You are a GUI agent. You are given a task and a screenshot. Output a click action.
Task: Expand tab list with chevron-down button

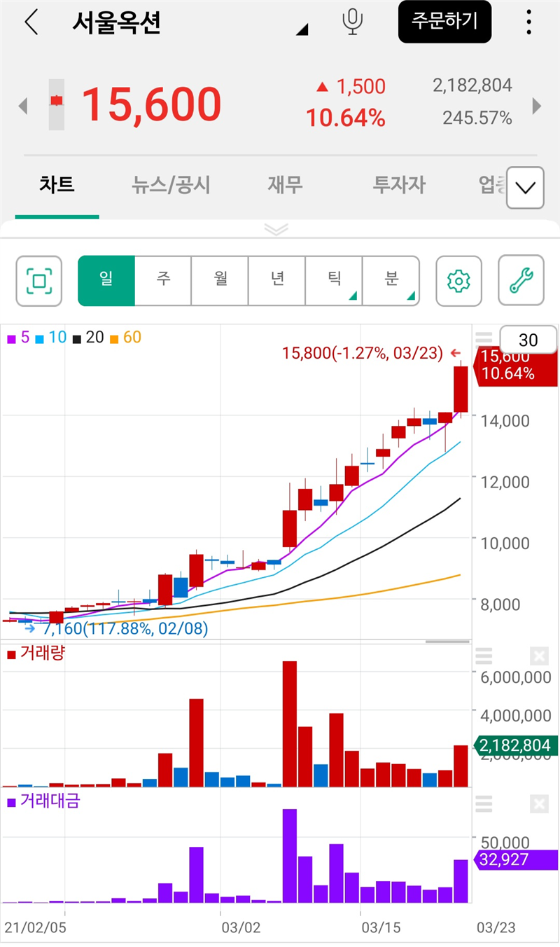click(525, 188)
